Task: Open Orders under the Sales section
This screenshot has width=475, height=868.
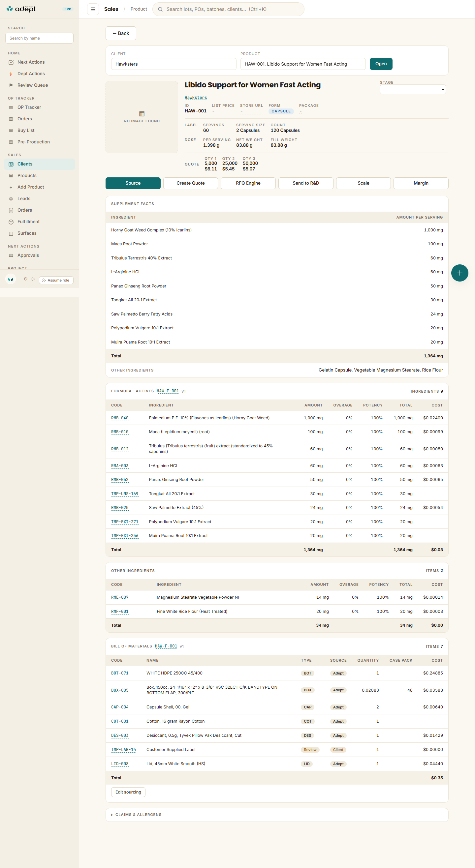Action: coord(40,210)
